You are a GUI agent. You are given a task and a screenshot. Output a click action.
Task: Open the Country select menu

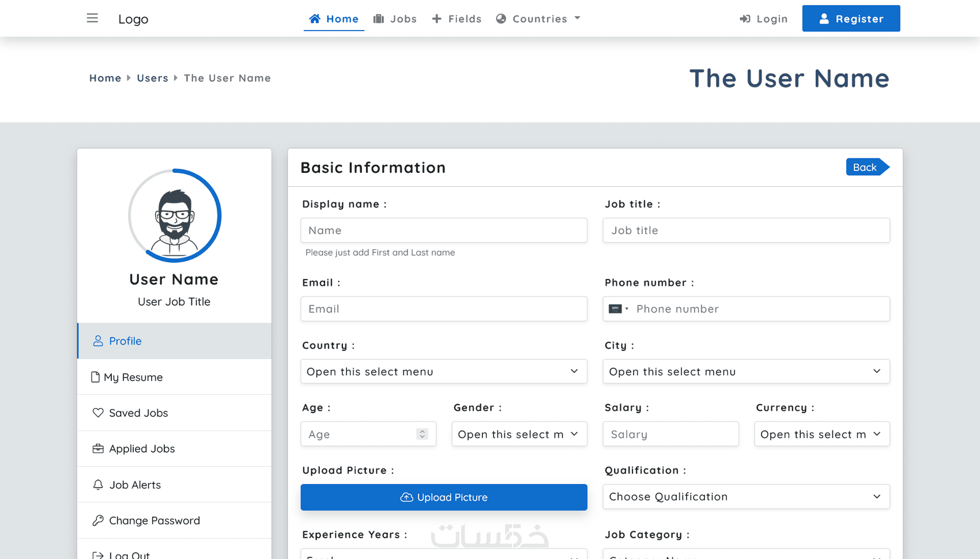pyautogui.click(x=443, y=371)
